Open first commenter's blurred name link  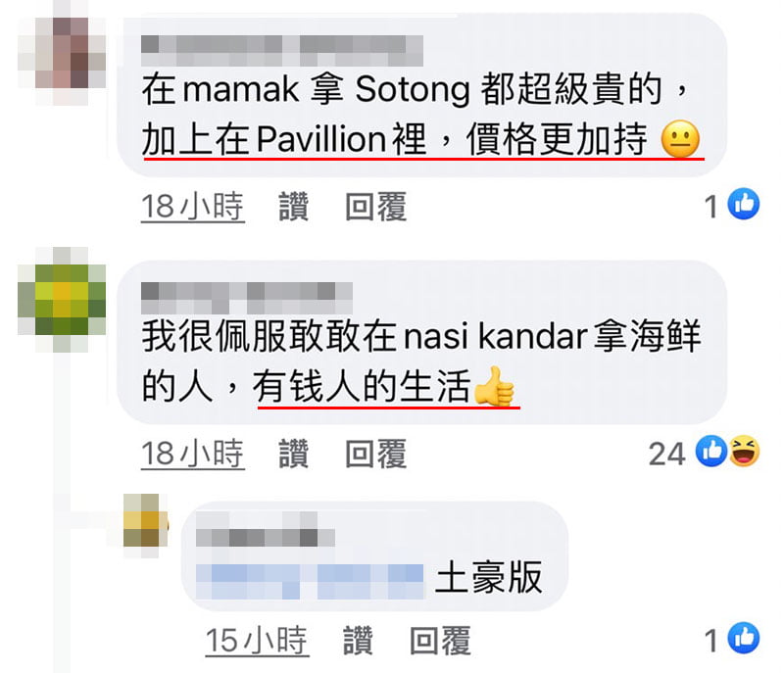(282, 51)
